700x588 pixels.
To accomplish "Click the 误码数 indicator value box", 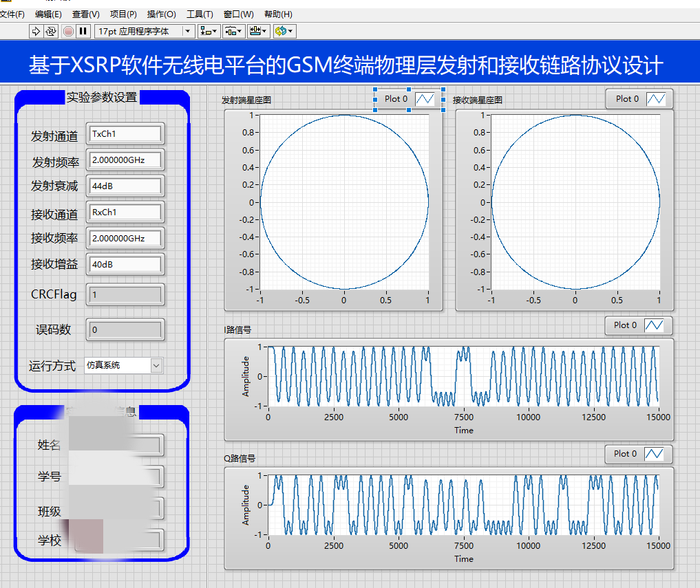I will click(x=125, y=329).
